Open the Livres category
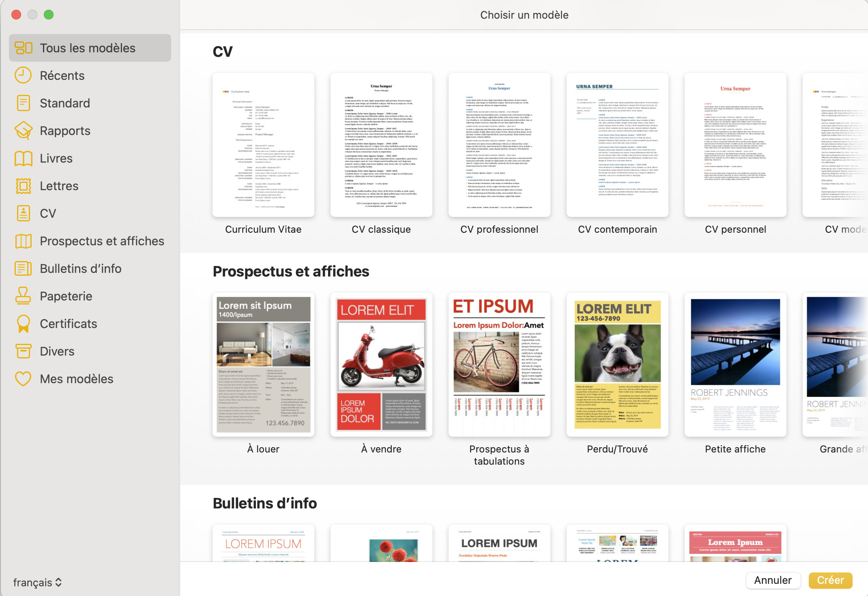868x596 pixels. (x=90, y=158)
